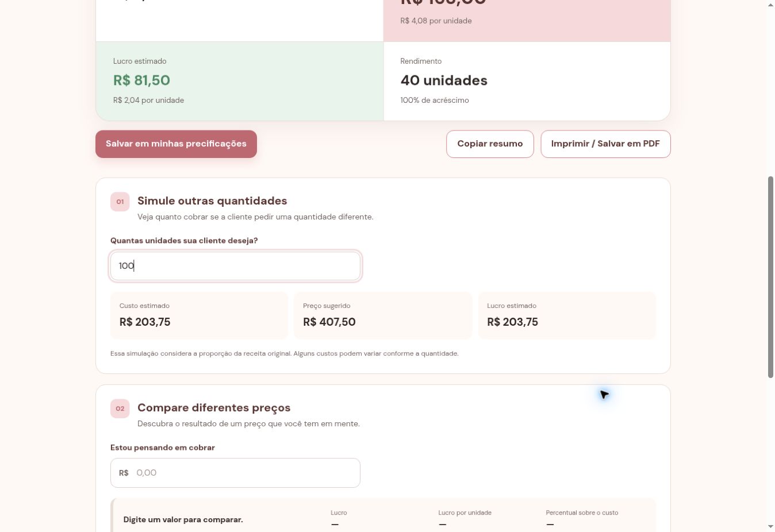Select the 'Compare diferentes preços' heading
The width and height of the screenshot is (775, 532).
tap(214, 407)
